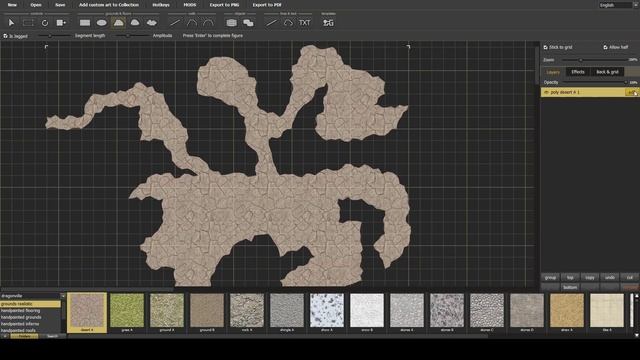The image size is (640, 360).
Task: Select the snow A texture thumbnail
Action: [x=327, y=311]
